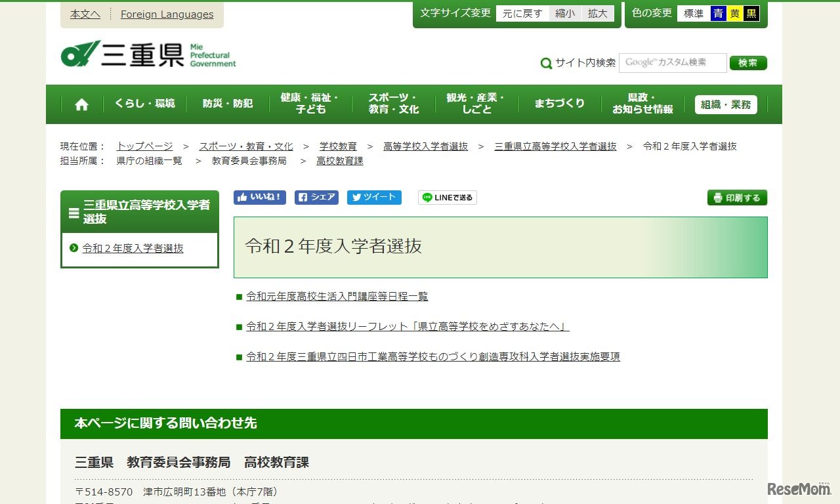Click the いいね! like button
The image size is (840, 504).
point(259,196)
